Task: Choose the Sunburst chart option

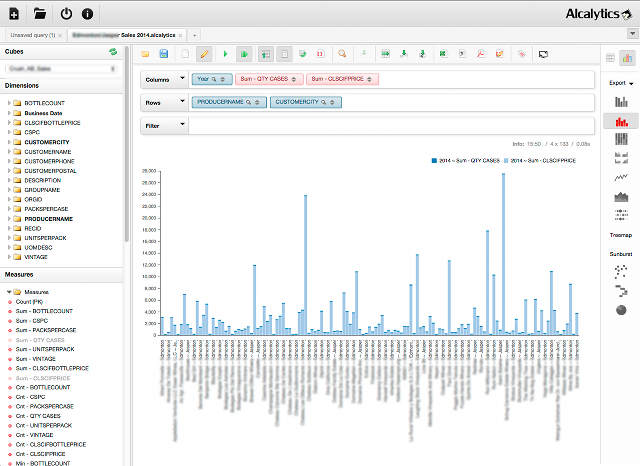Action: pyautogui.click(x=620, y=255)
